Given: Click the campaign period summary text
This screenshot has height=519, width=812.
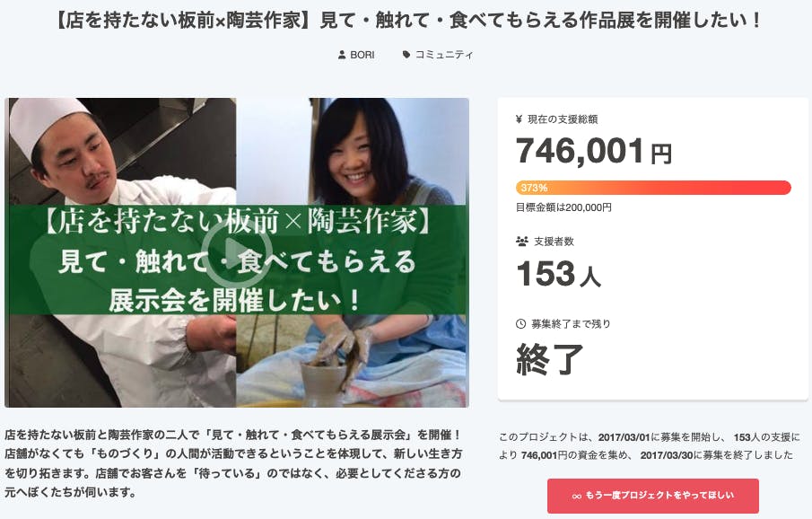Looking at the screenshot, I should coord(650,446).
